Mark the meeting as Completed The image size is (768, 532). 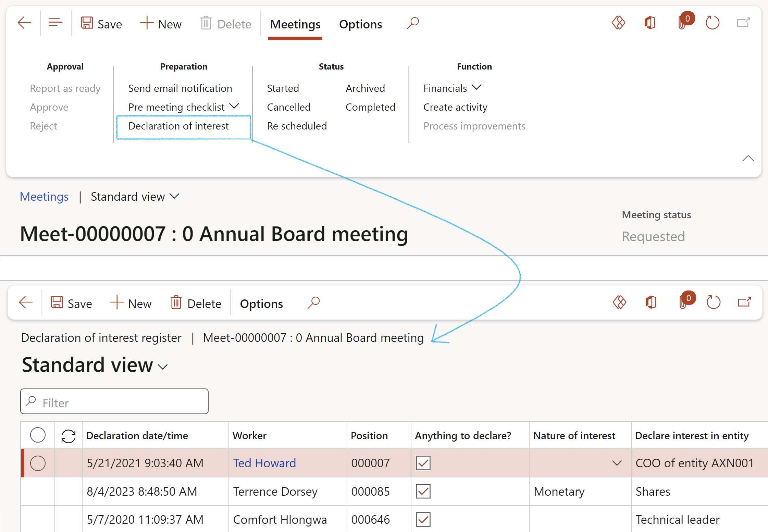coord(370,107)
